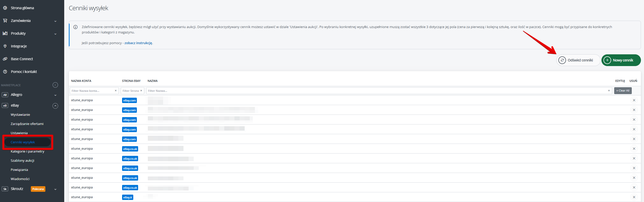Expand the Allegro marketplace section
The width and height of the screenshot is (644, 202).
(x=55, y=95)
